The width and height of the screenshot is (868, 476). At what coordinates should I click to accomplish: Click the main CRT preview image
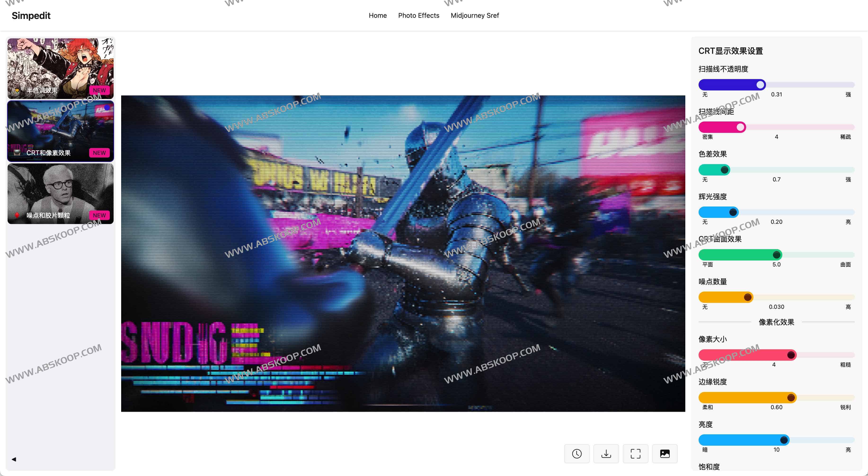pos(403,253)
